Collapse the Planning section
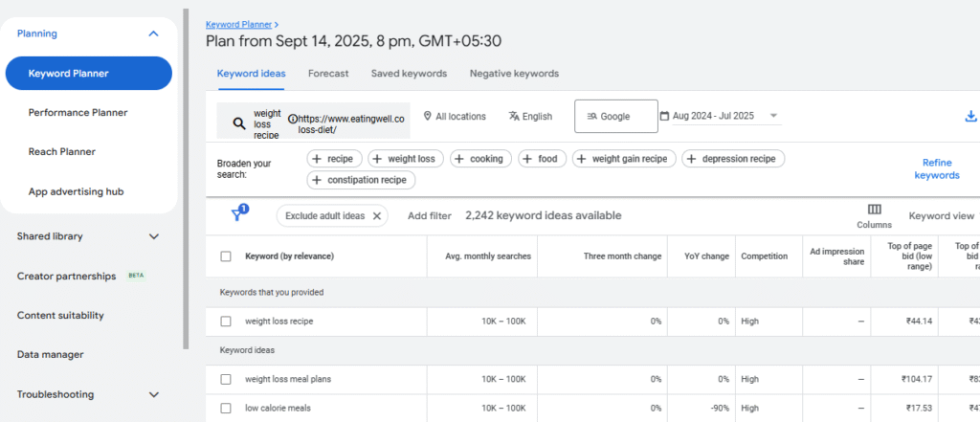 coord(153,33)
